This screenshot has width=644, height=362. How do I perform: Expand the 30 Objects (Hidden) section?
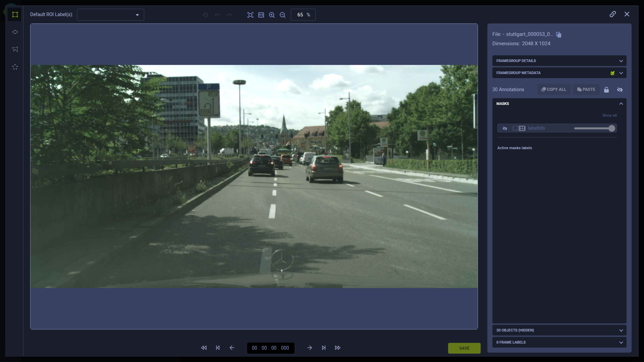pyautogui.click(x=621, y=330)
